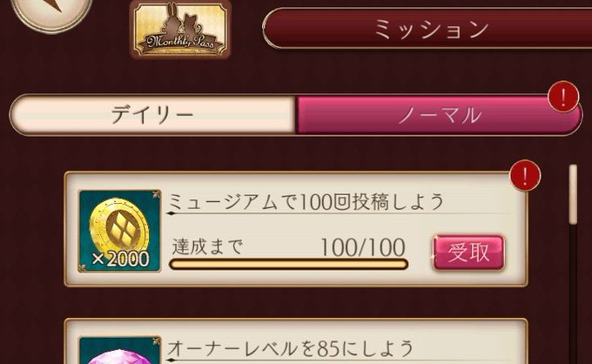Tap the round back button at top-left
This screenshot has height=364, width=592.
coord(50,13)
